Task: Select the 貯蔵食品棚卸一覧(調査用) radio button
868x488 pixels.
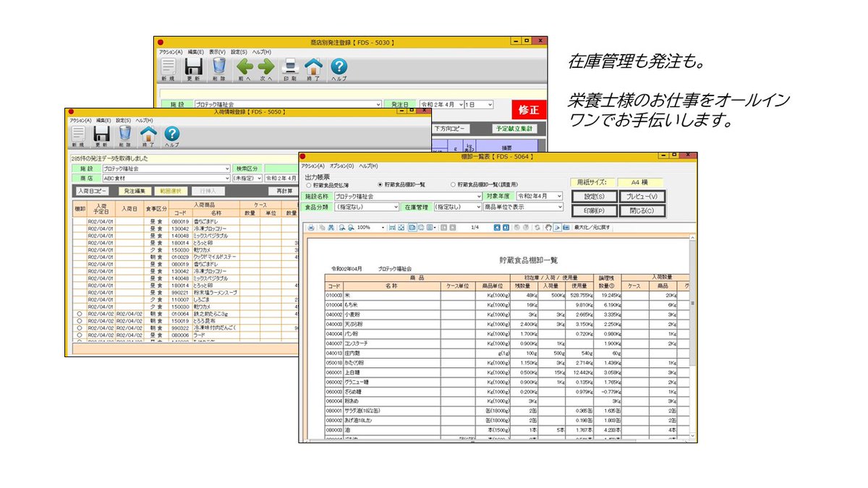Action: 451,184
